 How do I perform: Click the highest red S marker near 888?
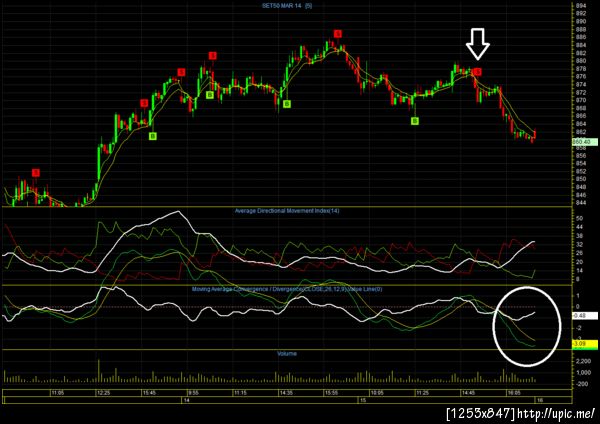pos(337,34)
